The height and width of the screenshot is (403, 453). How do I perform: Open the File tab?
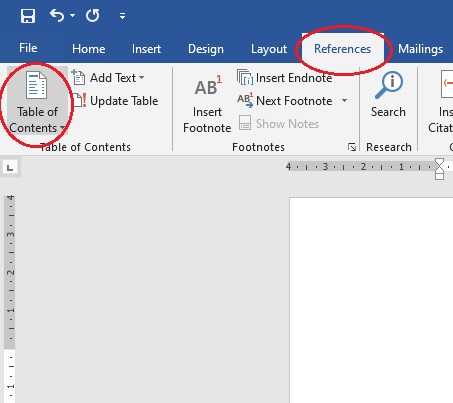tap(28, 48)
